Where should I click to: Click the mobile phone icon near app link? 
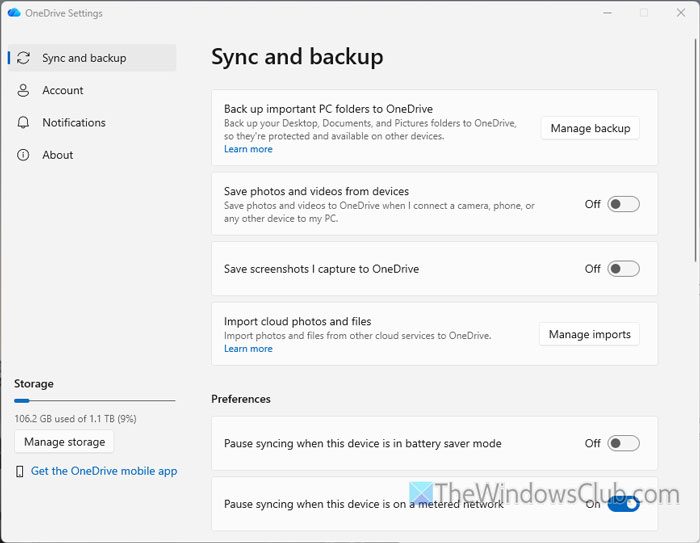(20, 472)
